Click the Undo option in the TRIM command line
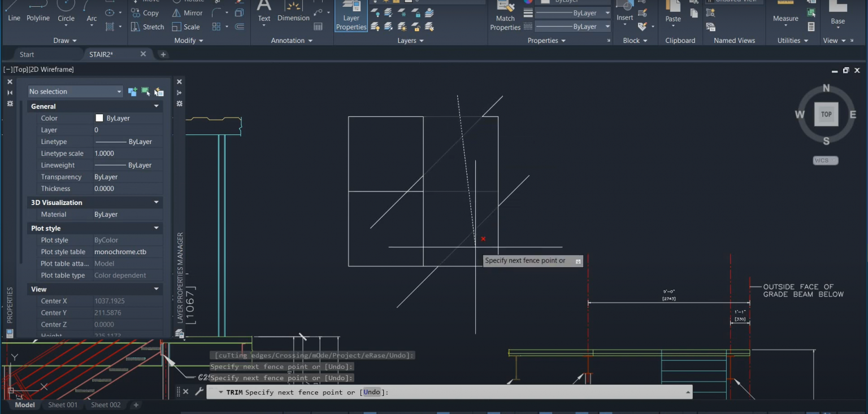The image size is (868, 414). 371,392
